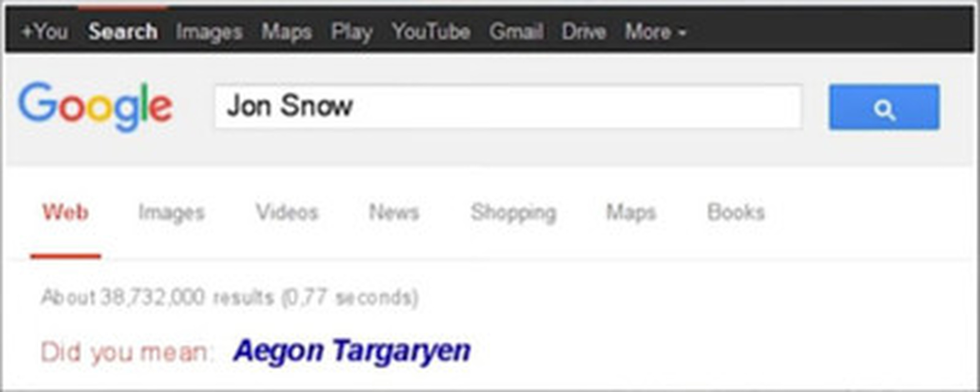980x392 pixels.
Task: Click the blue magnifier search button
Action: pyautogui.click(x=884, y=107)
